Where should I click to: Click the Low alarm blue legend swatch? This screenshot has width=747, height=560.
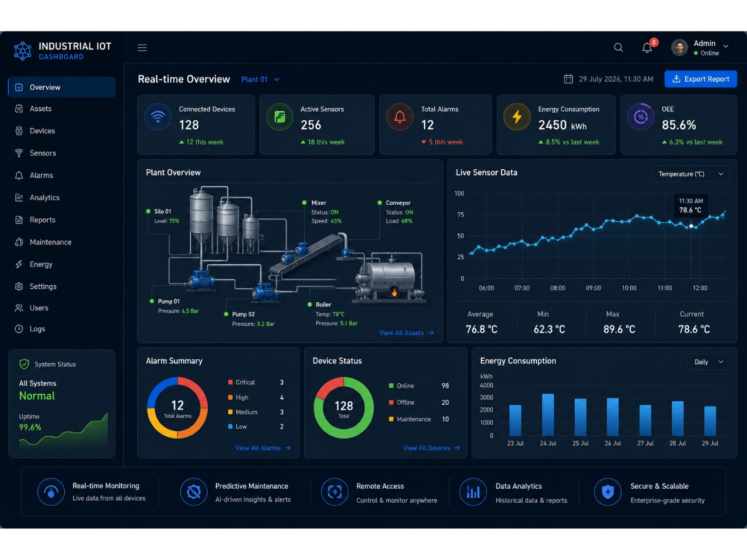click(x=231, y=426)
